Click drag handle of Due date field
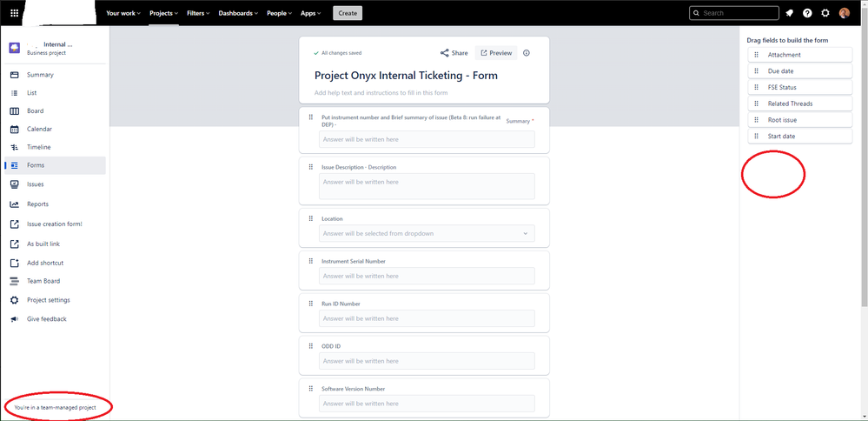 pos(756,71)
